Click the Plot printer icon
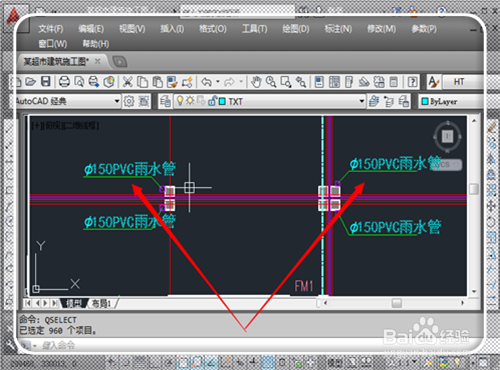Image resolution: width=500 pixels, height=370 pixels. tap(64, 82)
